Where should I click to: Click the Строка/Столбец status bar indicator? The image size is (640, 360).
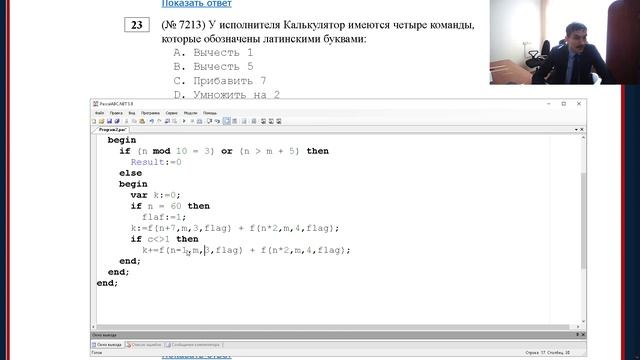(x=547, y=352)
